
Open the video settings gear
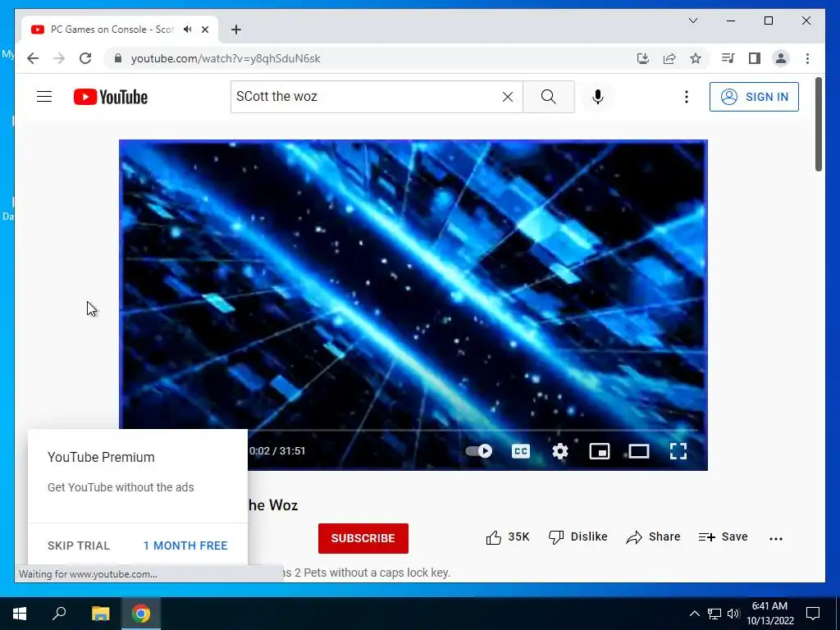(559, 451)
